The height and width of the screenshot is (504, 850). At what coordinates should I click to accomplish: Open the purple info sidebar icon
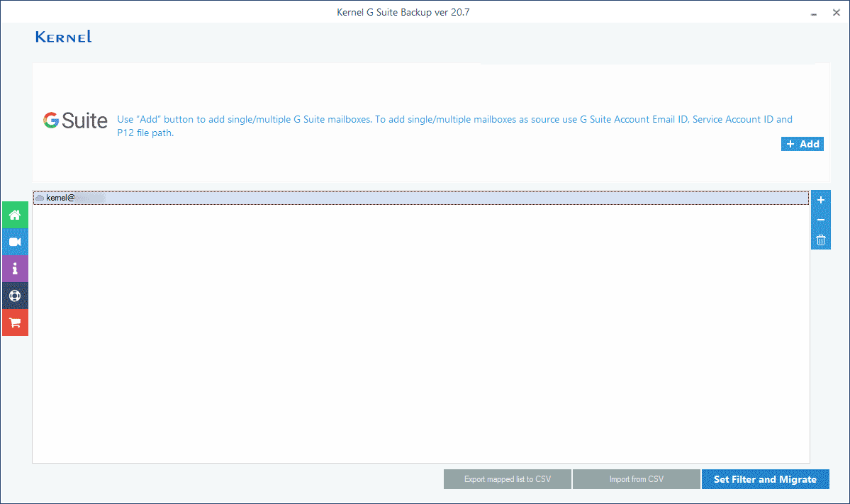[x=15, y=269]
